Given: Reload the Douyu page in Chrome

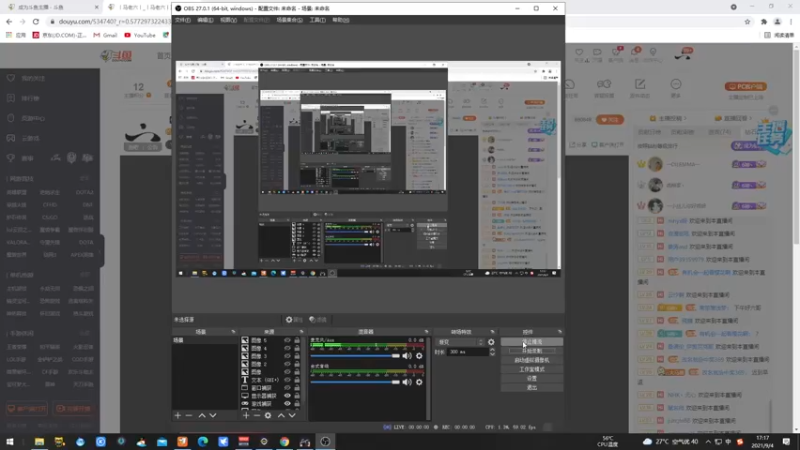Looking at the screenshot, I should [x=36, y=21].
